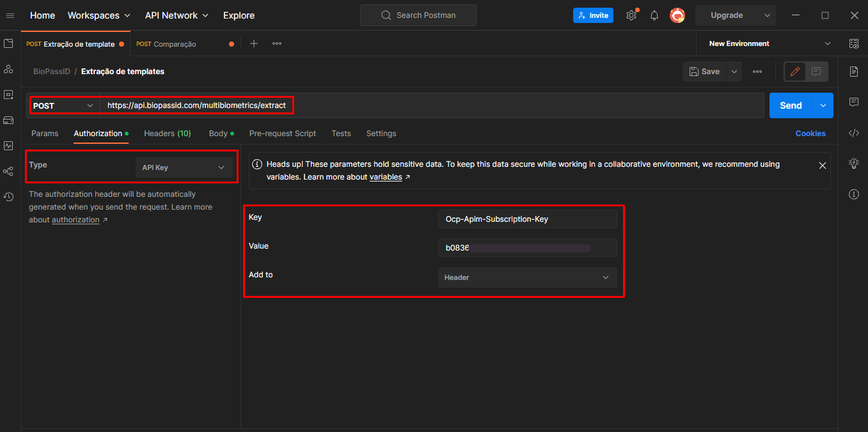Open environment quick look icon
The image size is (868, 432).
pos(854,43)
